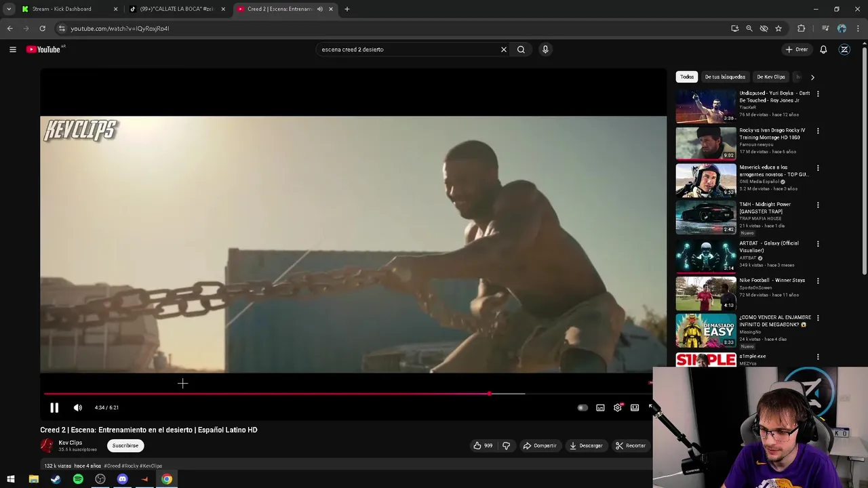Image resolution: width=868 pixels, height=488 pixels.
Task: Open options menu for s1mple.exe video
Action: point(818,357)
